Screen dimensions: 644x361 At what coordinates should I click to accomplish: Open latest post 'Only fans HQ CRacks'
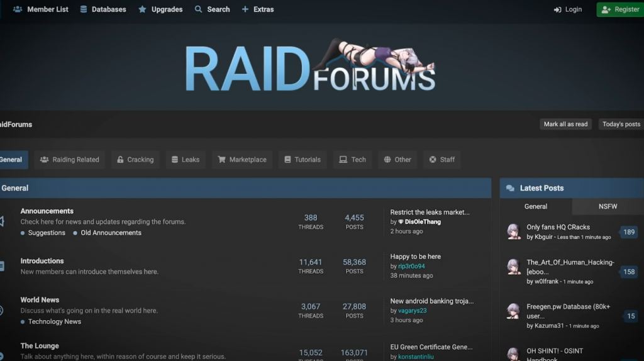pos(558,227)
